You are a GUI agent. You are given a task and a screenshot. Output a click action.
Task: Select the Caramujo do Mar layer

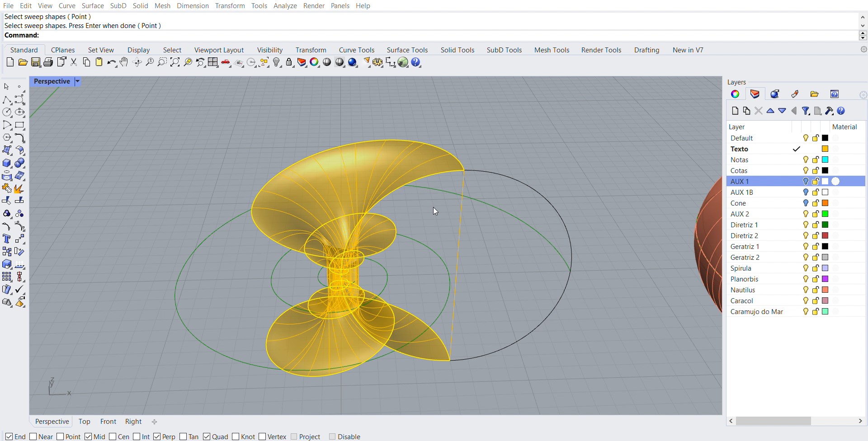coord(796,311)
